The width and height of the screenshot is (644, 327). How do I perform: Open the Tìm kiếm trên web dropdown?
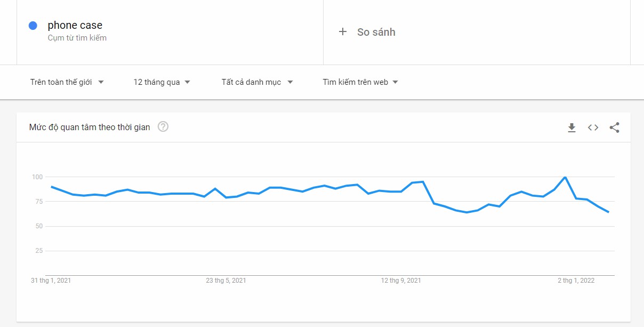[x=360, y=82]
